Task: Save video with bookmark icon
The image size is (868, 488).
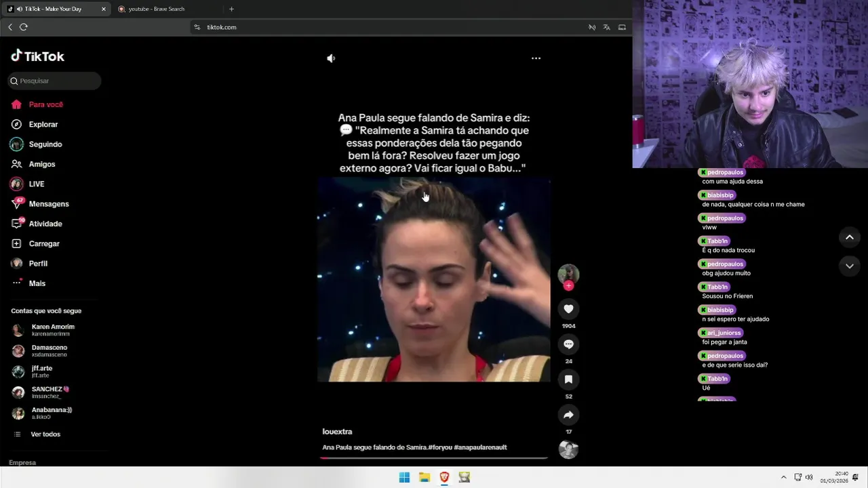Action: point(568,380)
